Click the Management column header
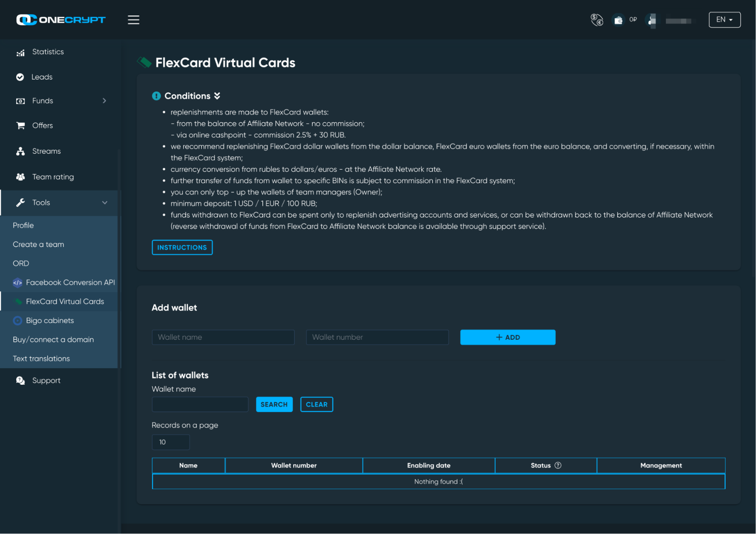 [x=661, y=466]
